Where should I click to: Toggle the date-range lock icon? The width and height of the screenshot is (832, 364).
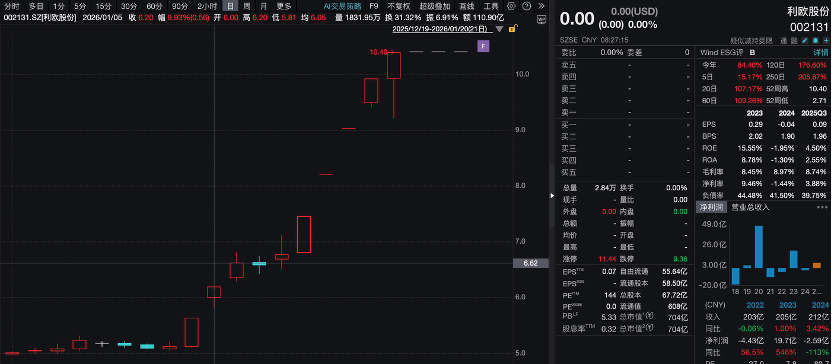coord(512,29)
